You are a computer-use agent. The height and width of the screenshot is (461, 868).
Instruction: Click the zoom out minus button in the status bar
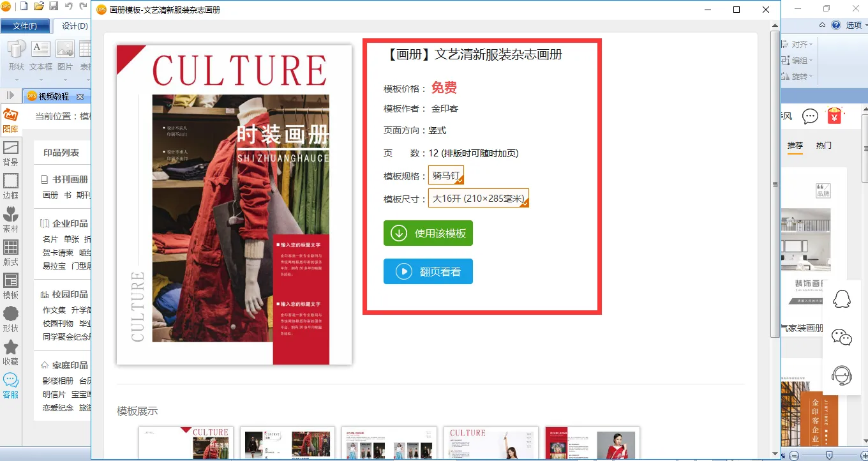pos(794,455)
